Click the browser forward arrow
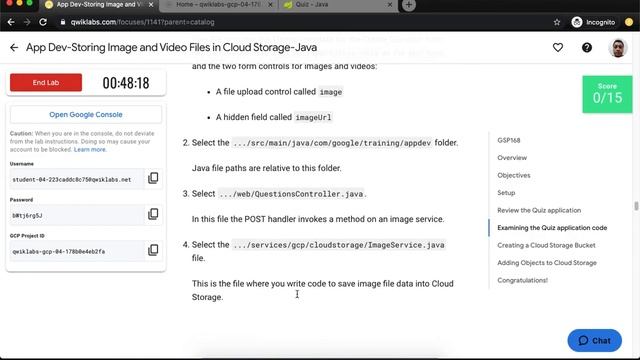Screen dimensions: 640x360 tap(27, 22)
